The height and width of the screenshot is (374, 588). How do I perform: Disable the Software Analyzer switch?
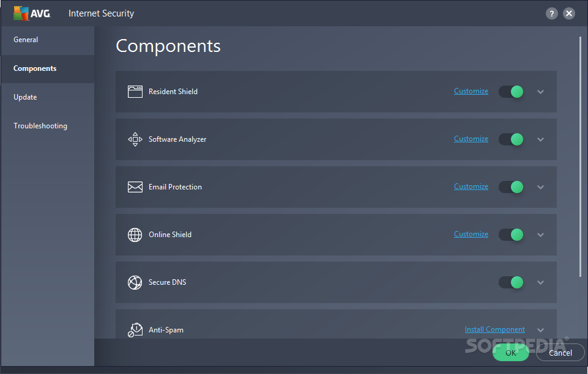[511, 139]
